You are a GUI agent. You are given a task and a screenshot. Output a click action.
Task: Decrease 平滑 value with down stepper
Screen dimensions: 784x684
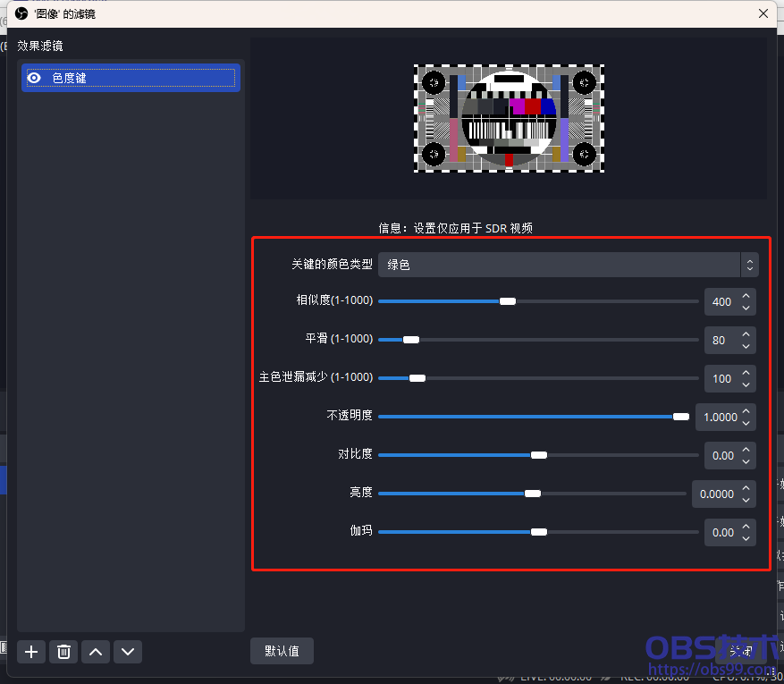pos(746,347)
